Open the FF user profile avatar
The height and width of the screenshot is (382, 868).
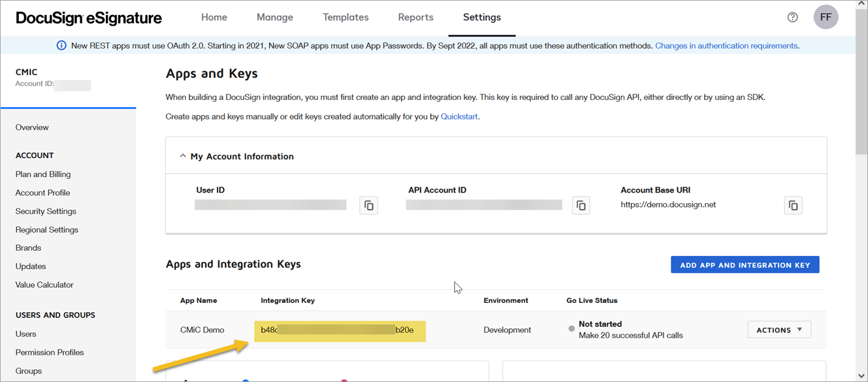pos(826,18)
